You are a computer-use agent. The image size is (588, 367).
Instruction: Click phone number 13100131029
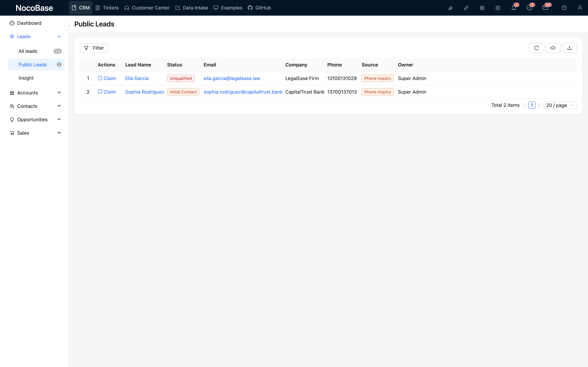[342, 78]
